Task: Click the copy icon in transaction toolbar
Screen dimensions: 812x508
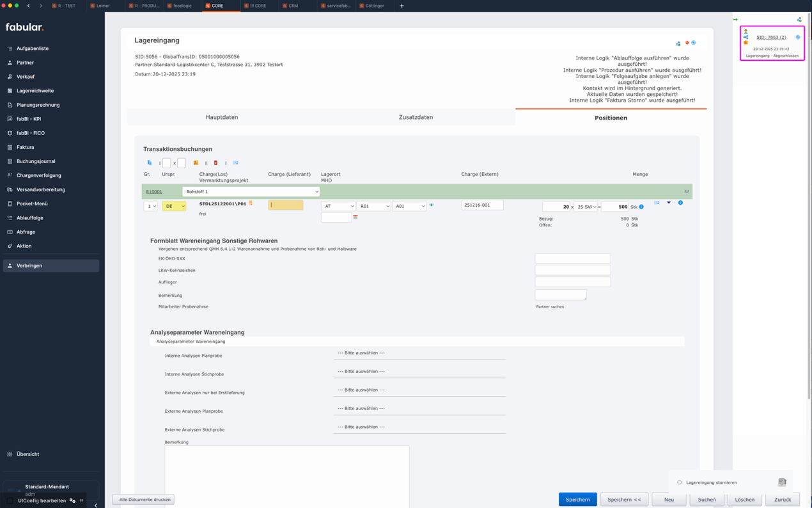Action: 150,163
